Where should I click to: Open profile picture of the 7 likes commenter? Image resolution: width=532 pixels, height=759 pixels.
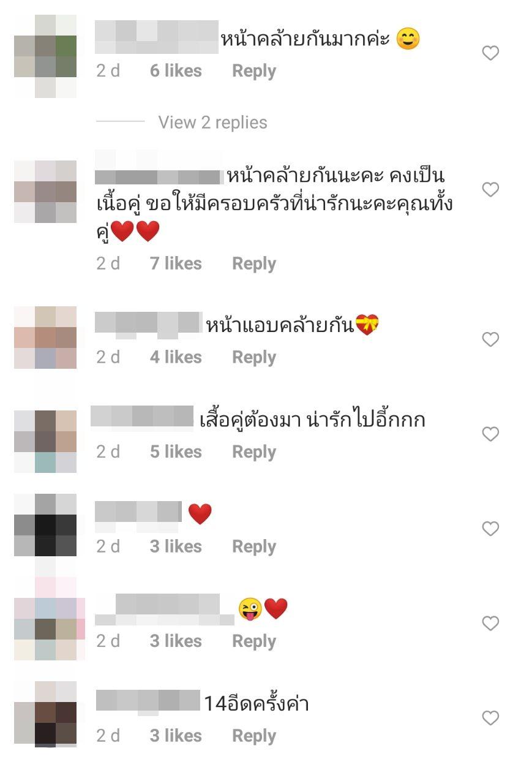coord(45,192)
